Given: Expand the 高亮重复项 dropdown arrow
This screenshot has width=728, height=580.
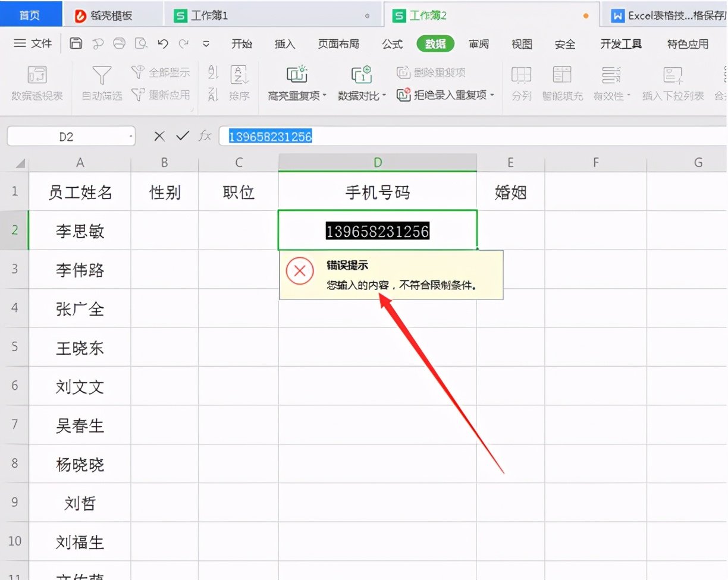Looking at the screenshot, I should pos(325,96).
